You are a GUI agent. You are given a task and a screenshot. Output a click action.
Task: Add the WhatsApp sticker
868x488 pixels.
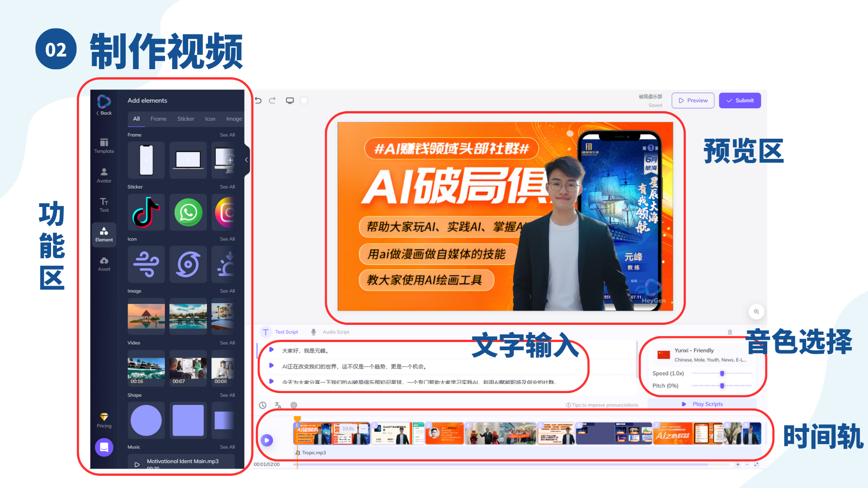coord(188,212)
